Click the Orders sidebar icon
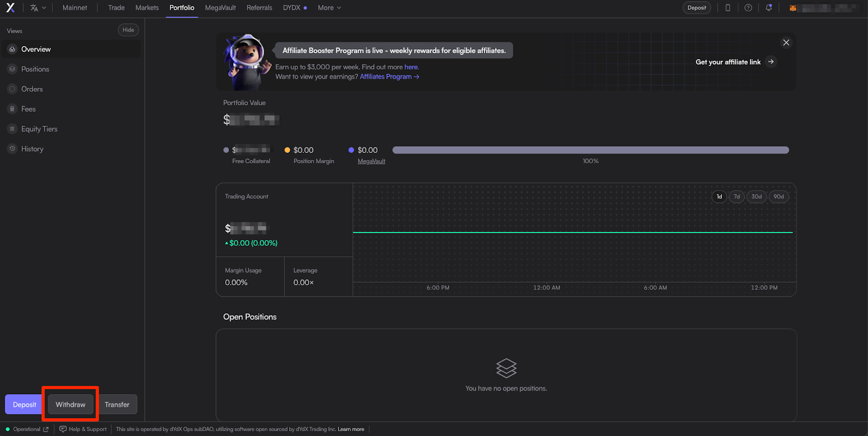 tap(12, 89)
